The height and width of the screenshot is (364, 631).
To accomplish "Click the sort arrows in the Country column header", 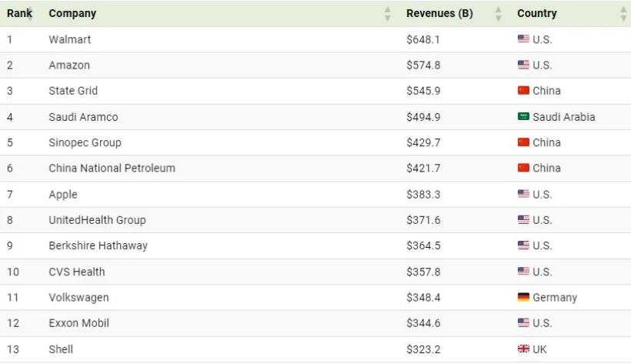I will pyautogui.click(x=623, y=14).
